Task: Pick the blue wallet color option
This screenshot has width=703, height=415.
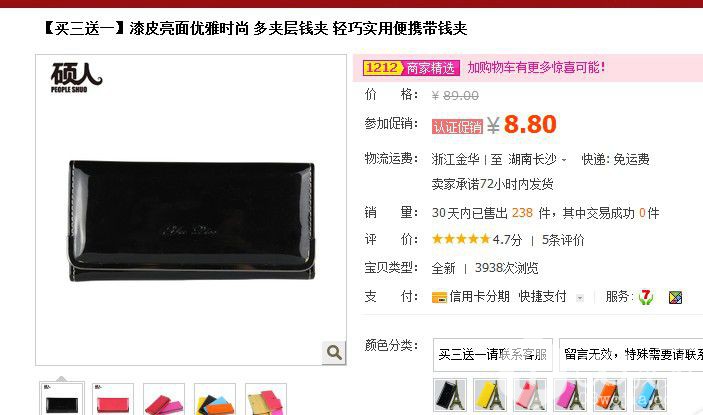Action: 650,395
